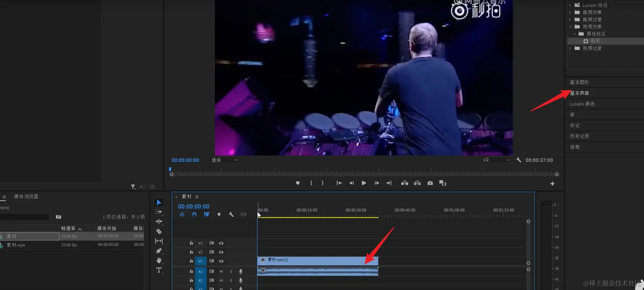The width and height of the screenshot is (644, 290).
Task: Click the Comparison View button
Action: point(442,183)
